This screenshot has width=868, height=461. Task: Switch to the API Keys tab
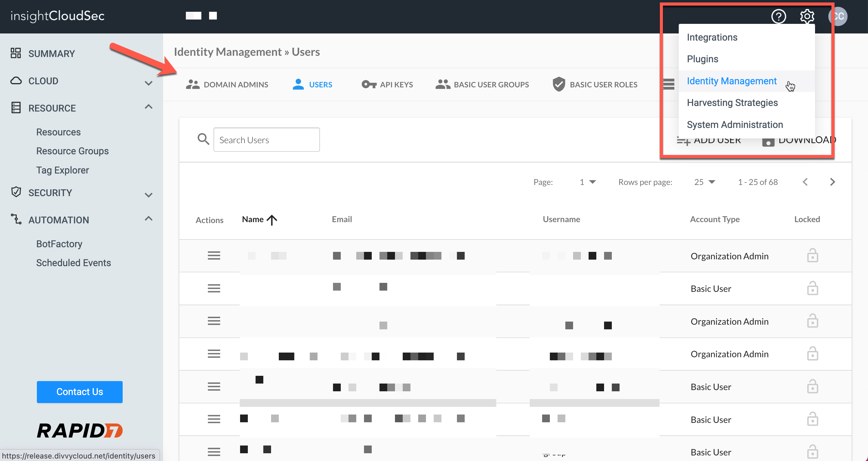(387, 85)
